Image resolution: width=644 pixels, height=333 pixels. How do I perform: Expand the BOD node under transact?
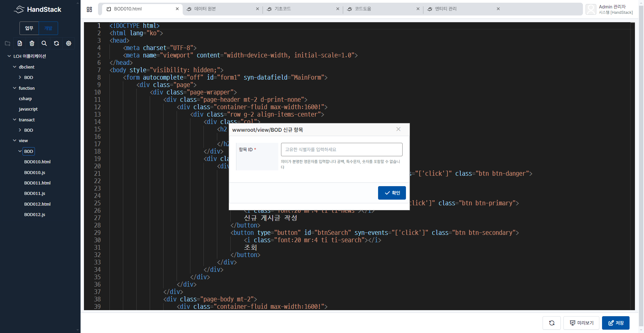tap(20, 130)
